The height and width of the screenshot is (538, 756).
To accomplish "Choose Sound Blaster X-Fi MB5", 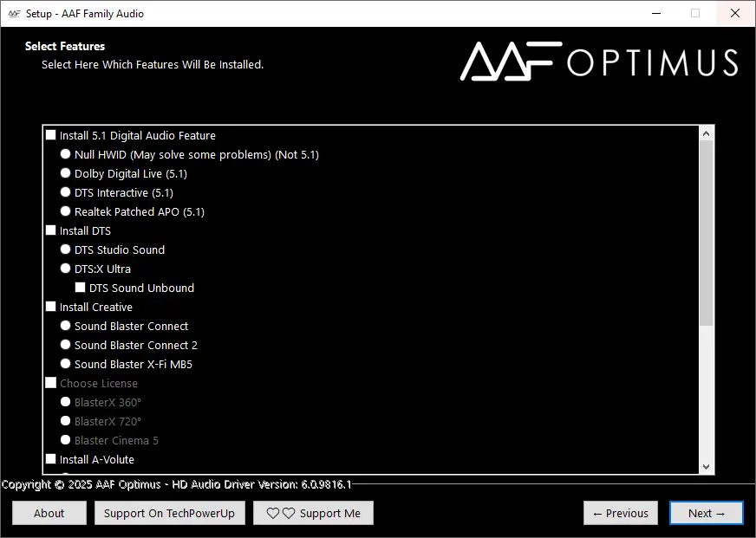I will point(65,364).
